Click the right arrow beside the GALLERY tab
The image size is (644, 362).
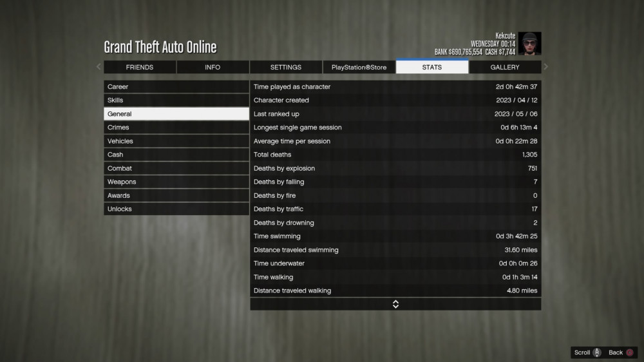(546, 66)
